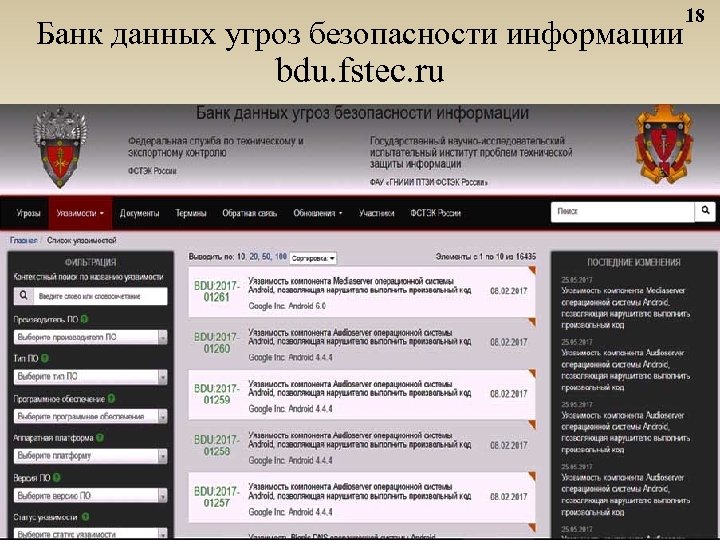Open the Угрозы menu item
Image resolution: width=720 pixels, height=540 pixels.
pos(28,213)
